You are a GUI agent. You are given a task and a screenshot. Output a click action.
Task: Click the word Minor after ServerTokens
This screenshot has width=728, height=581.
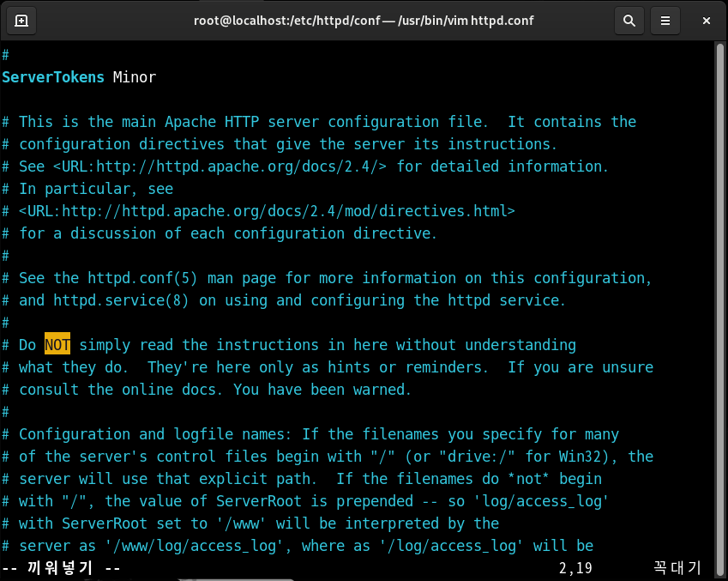[x=135, y=77]
